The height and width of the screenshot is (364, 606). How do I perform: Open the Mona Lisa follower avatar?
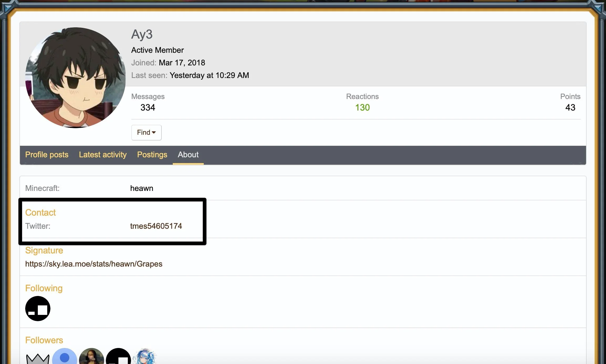(x=91, y=356)
